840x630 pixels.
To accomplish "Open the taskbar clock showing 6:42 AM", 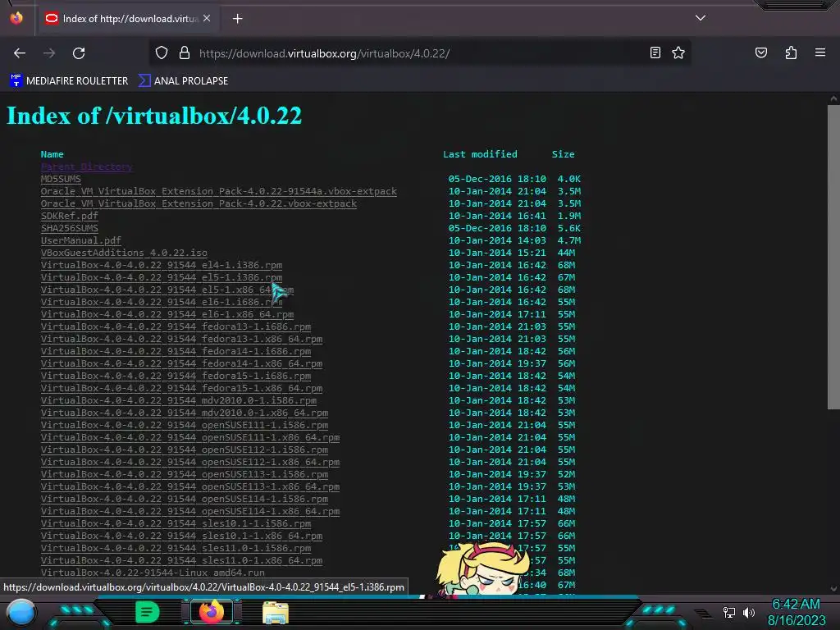I will [796, 612].
